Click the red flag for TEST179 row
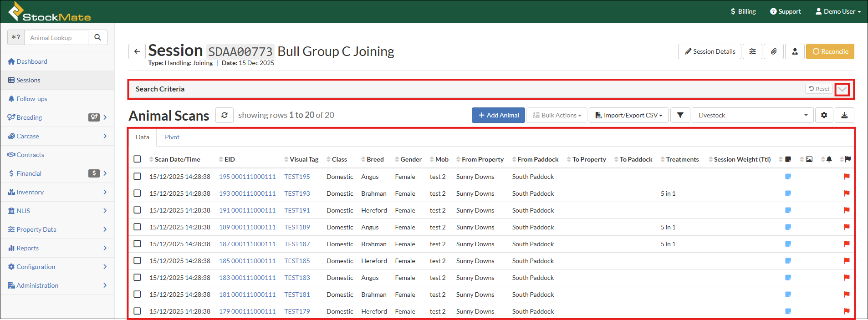This screenshot has width=868, height=320. coord(847,311)
